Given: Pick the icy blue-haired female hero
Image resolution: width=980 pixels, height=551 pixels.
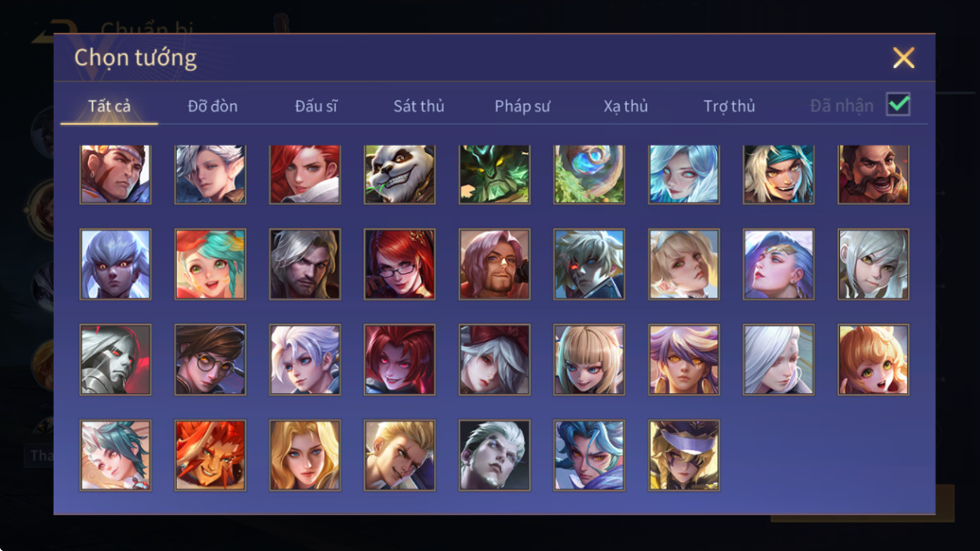Looking at the screenshot, I should click(x=684, y=174).
